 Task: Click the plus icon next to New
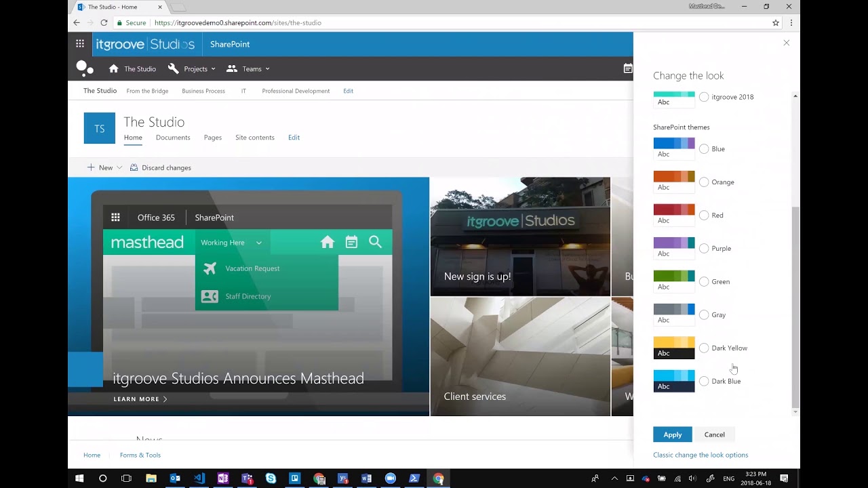click(91, 167)
